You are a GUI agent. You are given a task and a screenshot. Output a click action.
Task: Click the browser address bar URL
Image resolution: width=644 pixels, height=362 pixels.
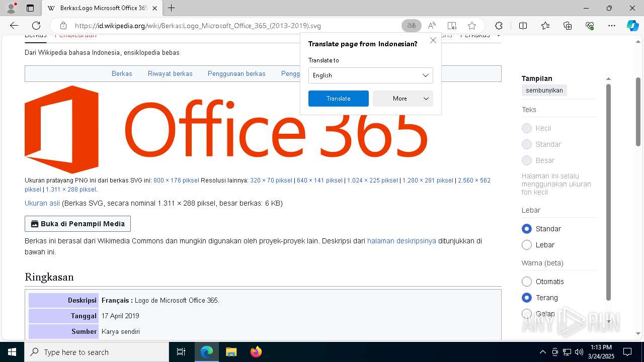pos(198,26)
